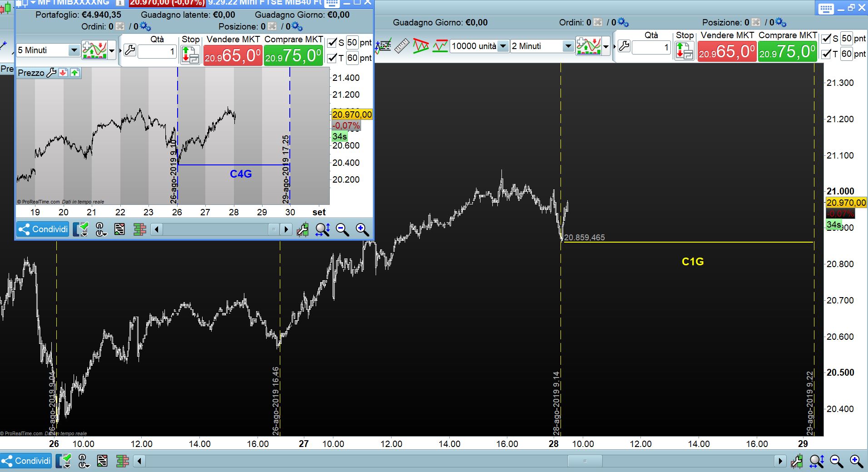Open Posizione gears settings in main window
The height and width of the screenshot is (472, 868).
coord(781,22)
